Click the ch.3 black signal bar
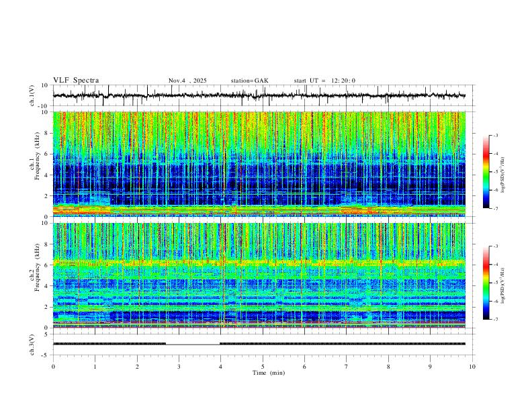The width and height of the screenshot is (532, 411). pos(259,344)
